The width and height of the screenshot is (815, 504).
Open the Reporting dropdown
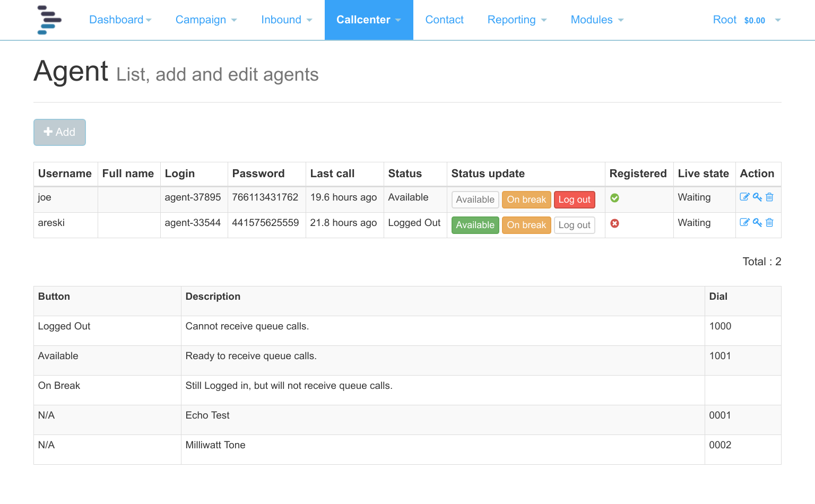click(x=517, y=20)
